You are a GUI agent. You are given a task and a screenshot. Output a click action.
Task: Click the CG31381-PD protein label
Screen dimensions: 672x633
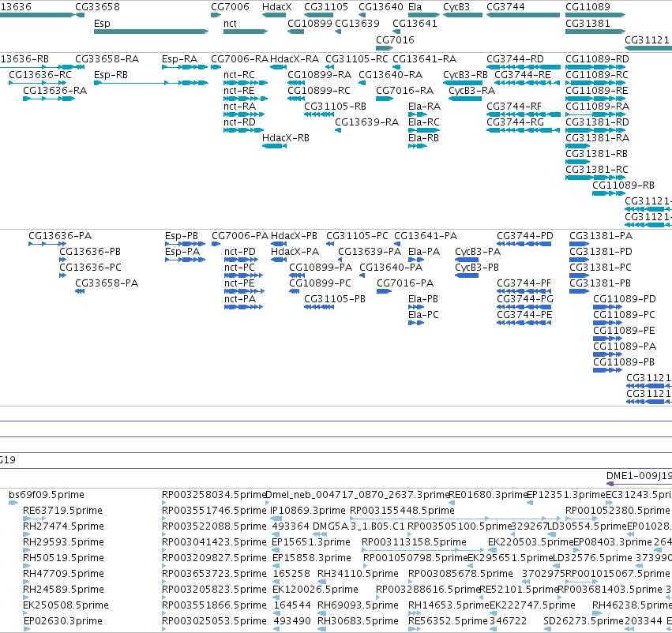coord(601,252)
